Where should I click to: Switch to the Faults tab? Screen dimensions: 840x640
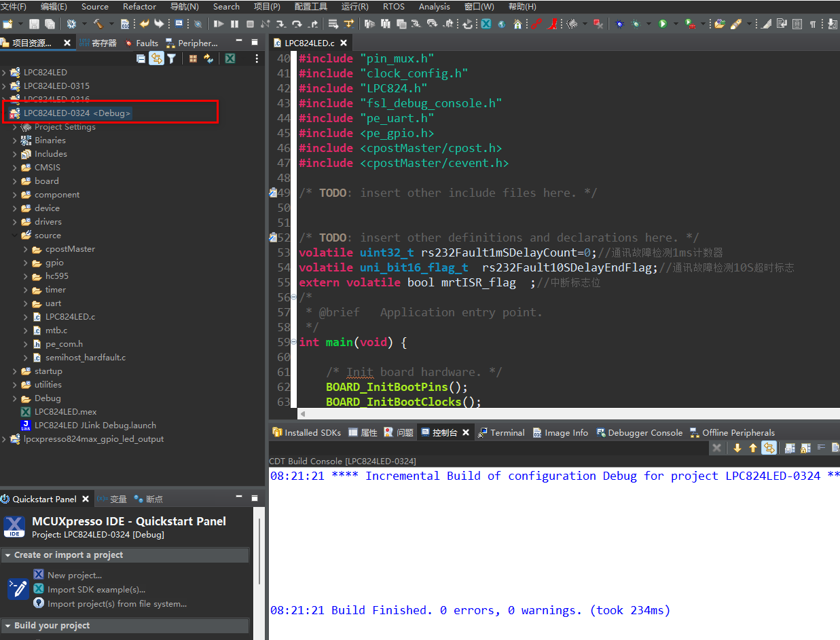(141, 43)
